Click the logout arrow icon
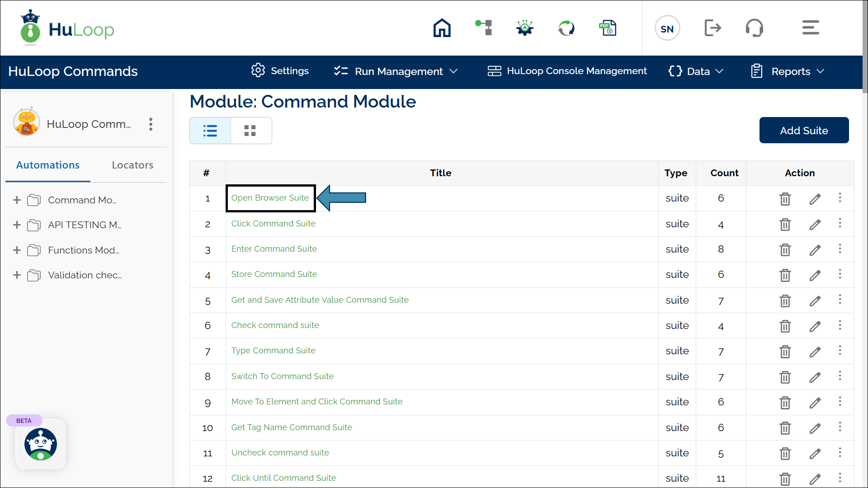868x488 pixels. coord(712,28)
